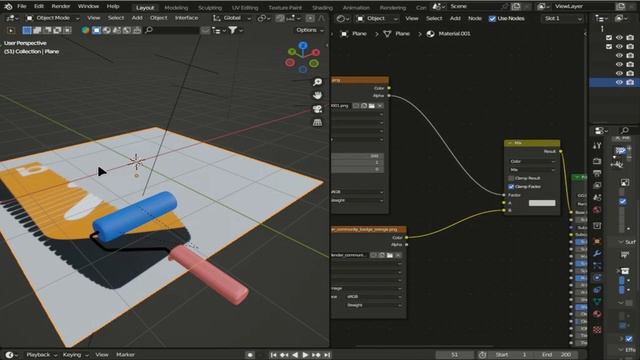Open the Particles properties tab

point(597,266)
